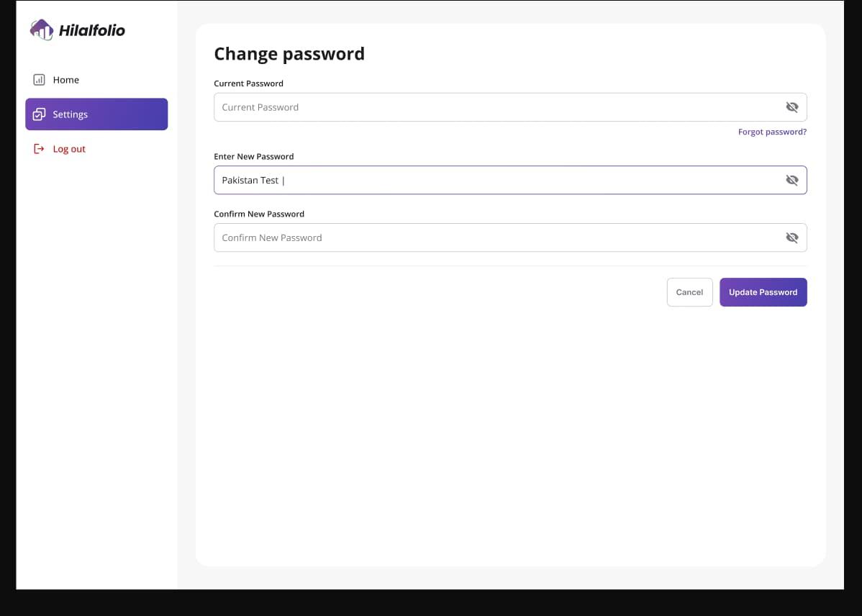This screenshot has width=862, height=616.
Task: Click the Enter New Password label
Action: (253, 157)
